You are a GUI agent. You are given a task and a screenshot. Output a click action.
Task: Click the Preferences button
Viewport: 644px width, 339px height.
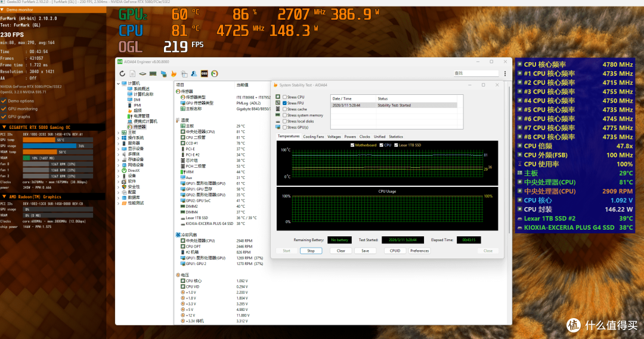tap(419, 251)
